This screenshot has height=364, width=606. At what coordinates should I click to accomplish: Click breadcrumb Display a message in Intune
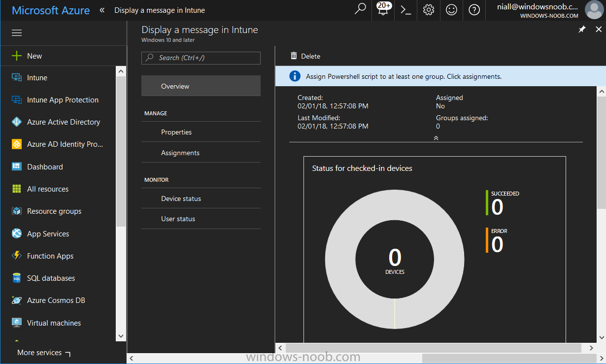160,10
